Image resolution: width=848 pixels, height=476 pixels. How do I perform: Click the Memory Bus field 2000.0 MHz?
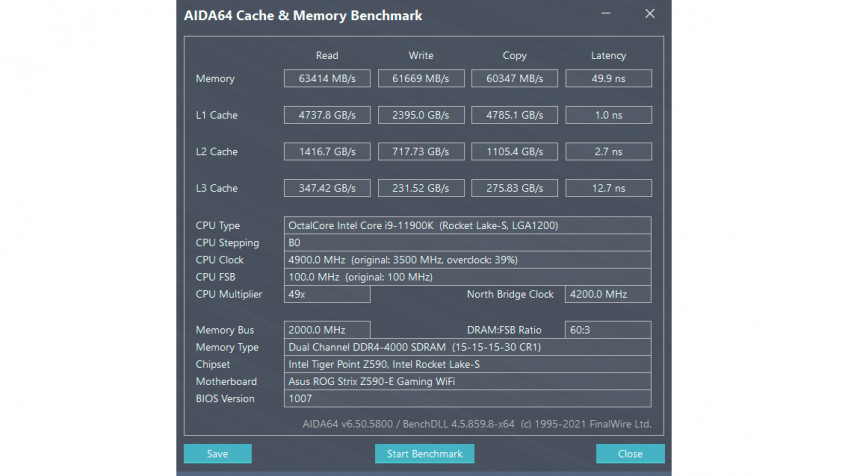coord(327,330)
